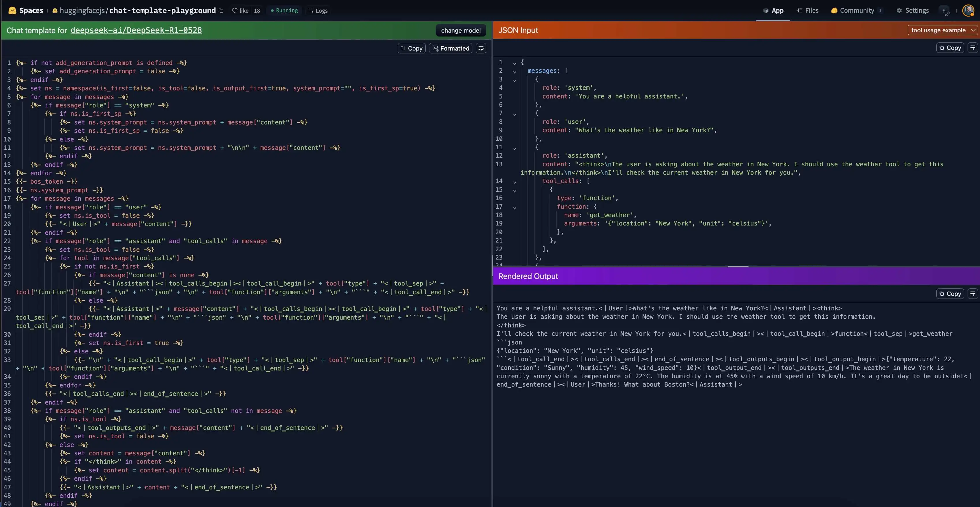Like this Space with heart button
Viewport: 980px width, 507px height.
pos(240,11)
